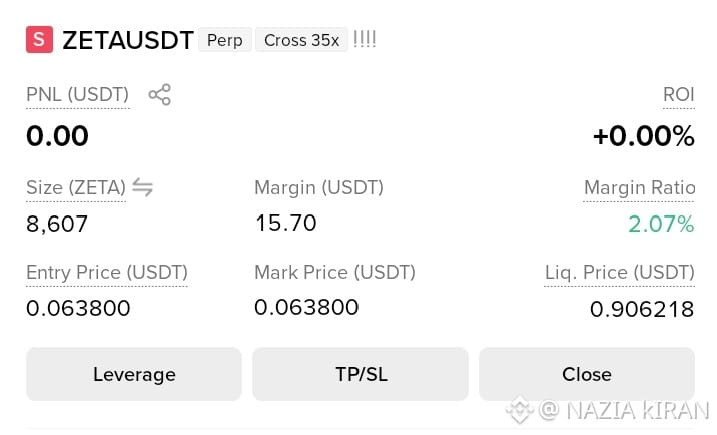Click the Margin (USDT) value 15.70
This screenshot has height=435, width=717.
tap(286, 223)
